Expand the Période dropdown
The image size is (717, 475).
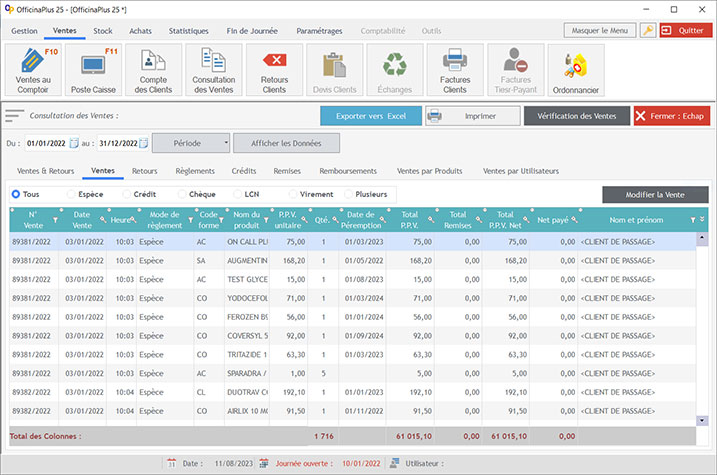tap(226, 143)
